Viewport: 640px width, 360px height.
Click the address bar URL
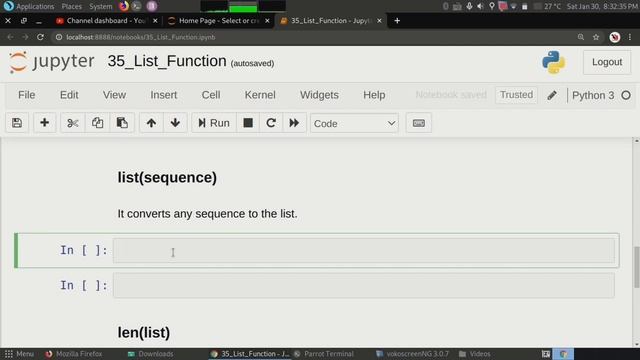(x=141, y=37)
